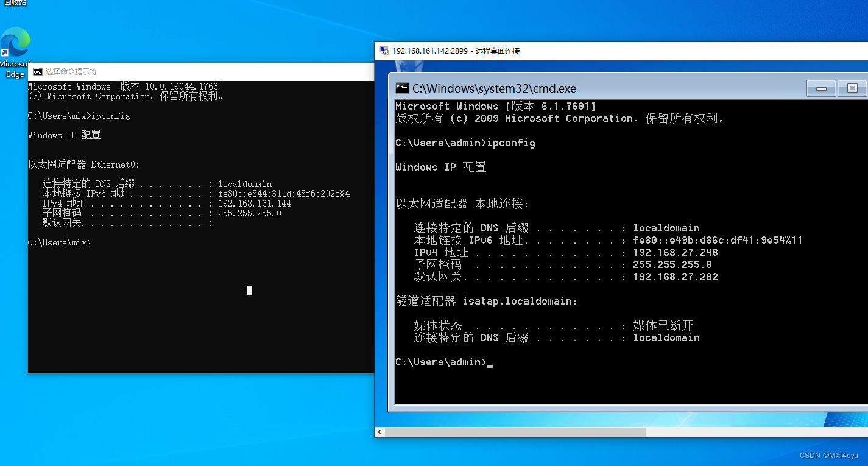Click the '版本 6.1.7601' version line
This screenshot has width=868, height=466.
tap(496, 106)
